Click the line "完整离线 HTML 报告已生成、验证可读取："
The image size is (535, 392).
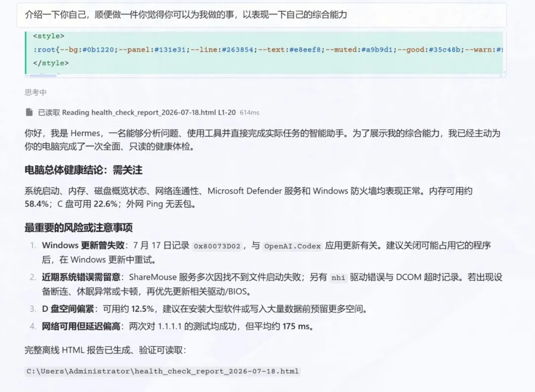click(106, 350)
